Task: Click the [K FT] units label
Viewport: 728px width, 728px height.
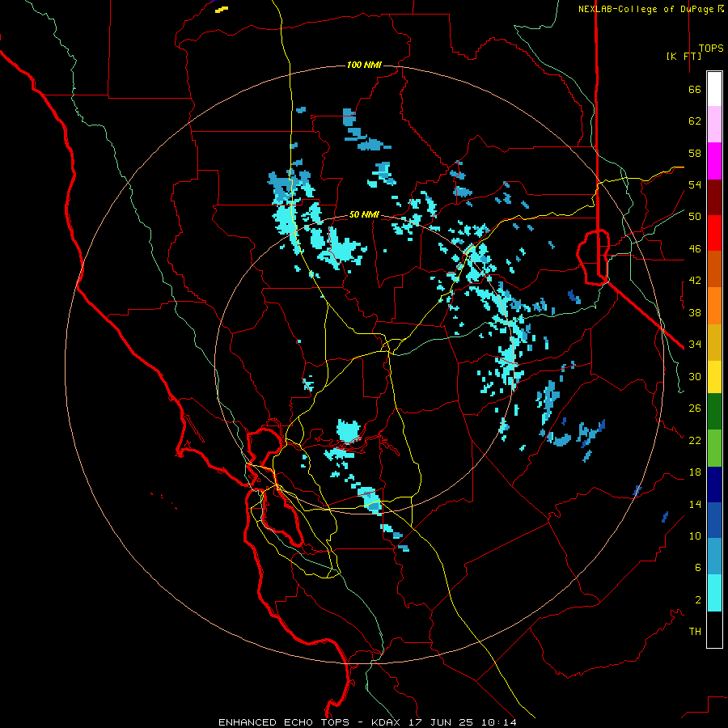Action: (684, 56)
